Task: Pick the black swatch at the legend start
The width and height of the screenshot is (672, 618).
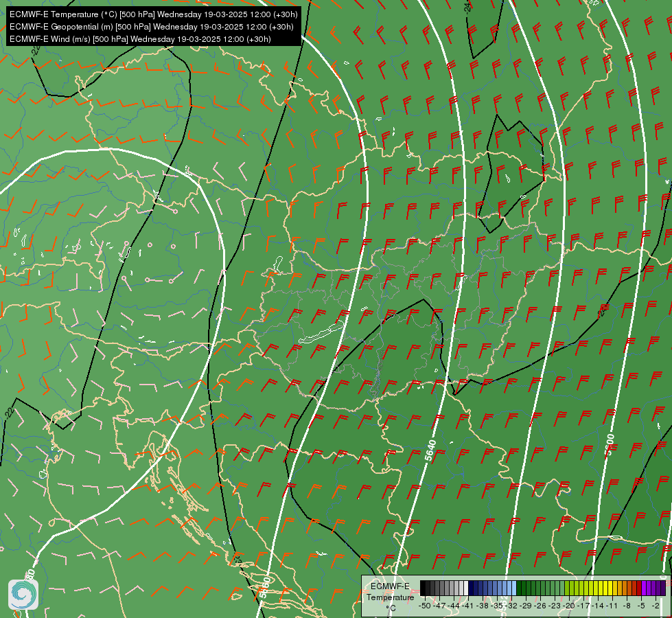Action: point(423,588)
